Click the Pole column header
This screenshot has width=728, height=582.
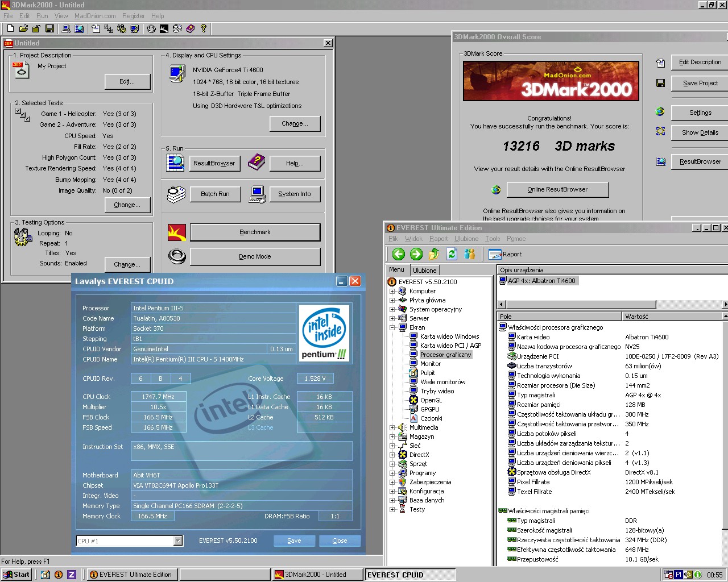coord(560,317)
